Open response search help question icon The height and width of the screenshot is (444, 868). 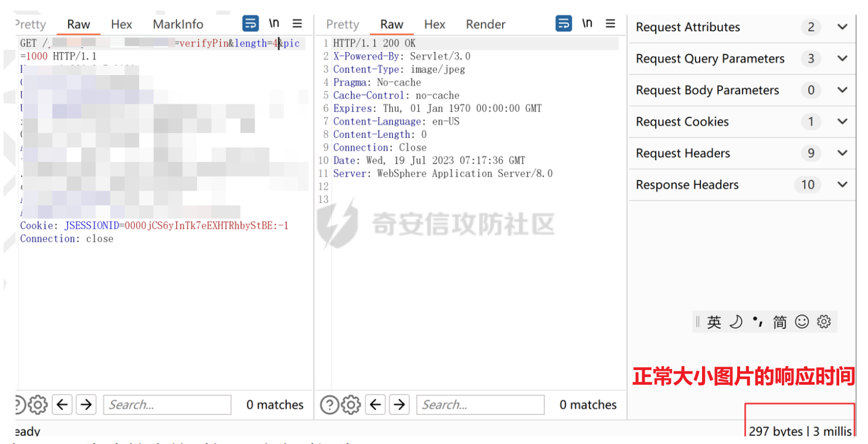click(329, 405)
